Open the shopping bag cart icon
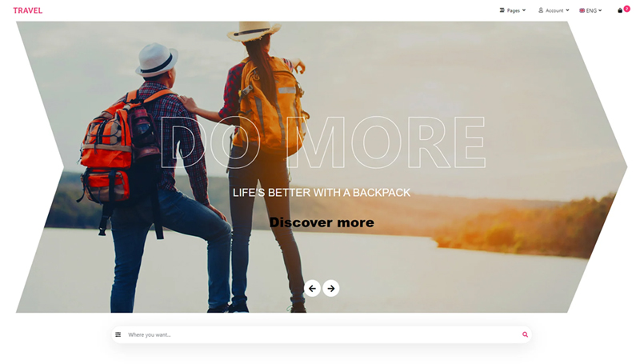This screenshot has width=640, height=364. [x=620, y=11]
